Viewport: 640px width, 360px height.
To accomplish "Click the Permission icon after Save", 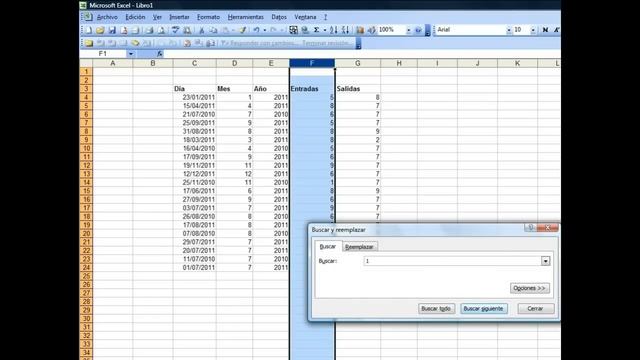I will pyautogui.click(x=124, y=30).
